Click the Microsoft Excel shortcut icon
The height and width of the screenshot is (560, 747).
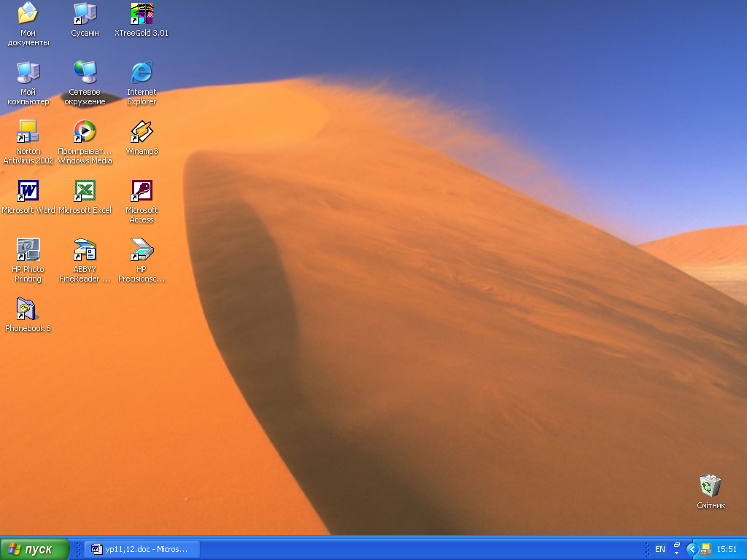click(x=85, y=197)
